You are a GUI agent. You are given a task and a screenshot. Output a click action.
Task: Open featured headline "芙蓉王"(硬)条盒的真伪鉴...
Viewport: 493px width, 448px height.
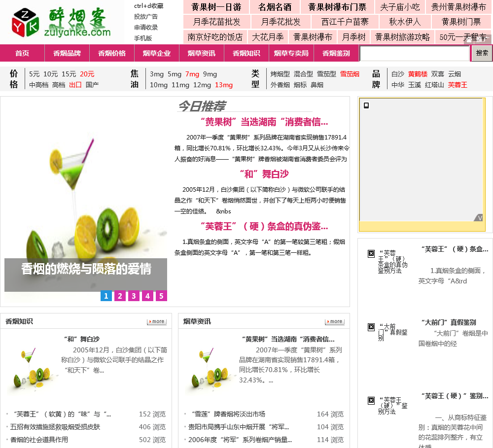264,226
